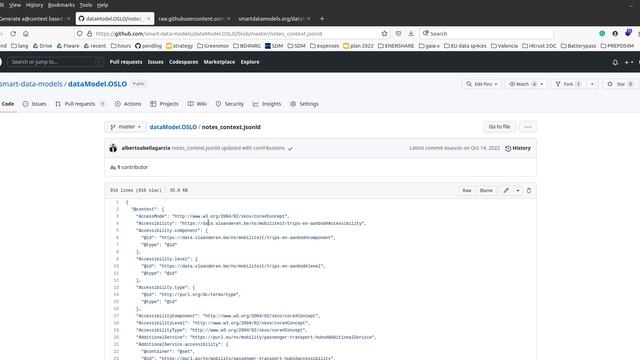Click the Pocket save icon in toolbar
This screenshot has width=640, height=360.
click(x=398, y=33)
